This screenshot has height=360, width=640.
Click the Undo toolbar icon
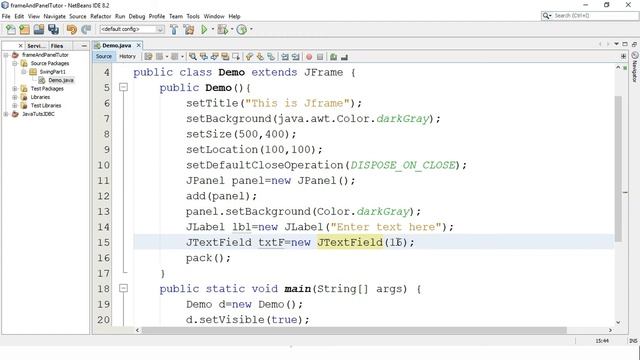click(x=71, y=29)
